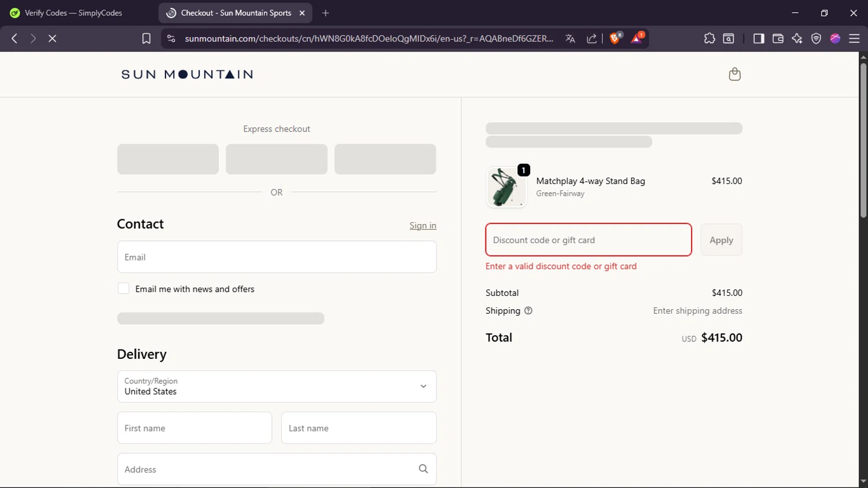Click the browser address bar URL

coord(369,38)
